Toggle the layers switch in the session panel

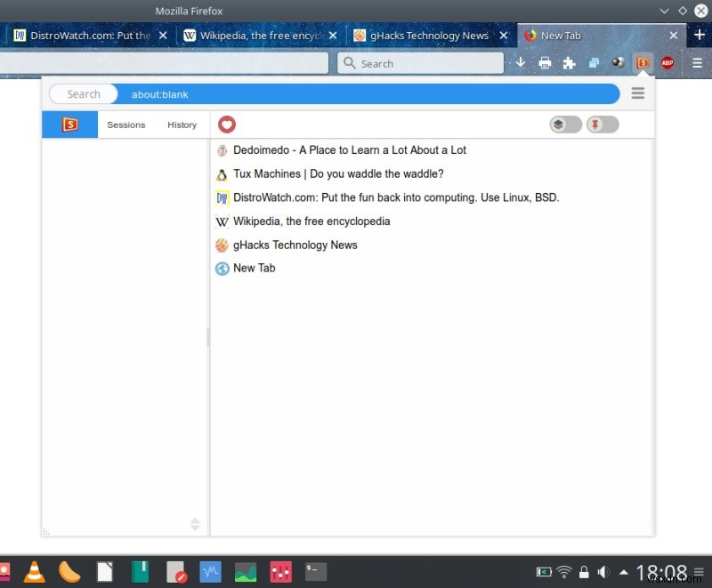tap(564, 125)
